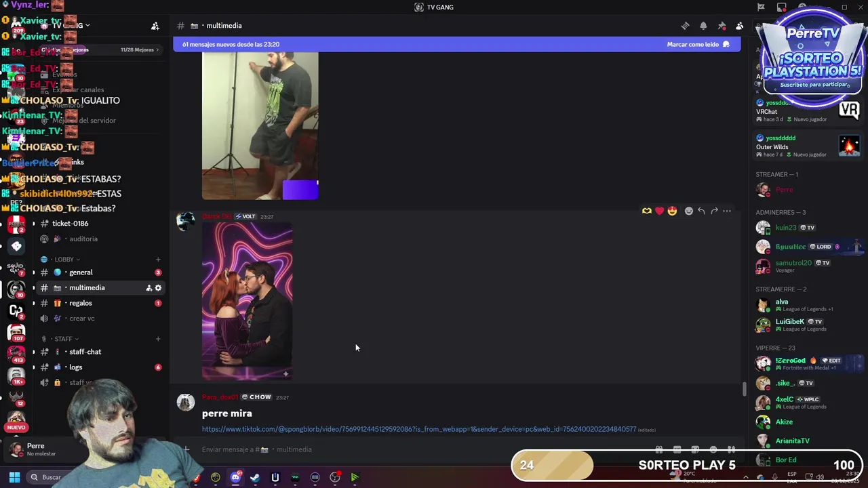Open the inbox flag icon in title bar
This screenshot has width=868, height=488.
coord(761,7)
